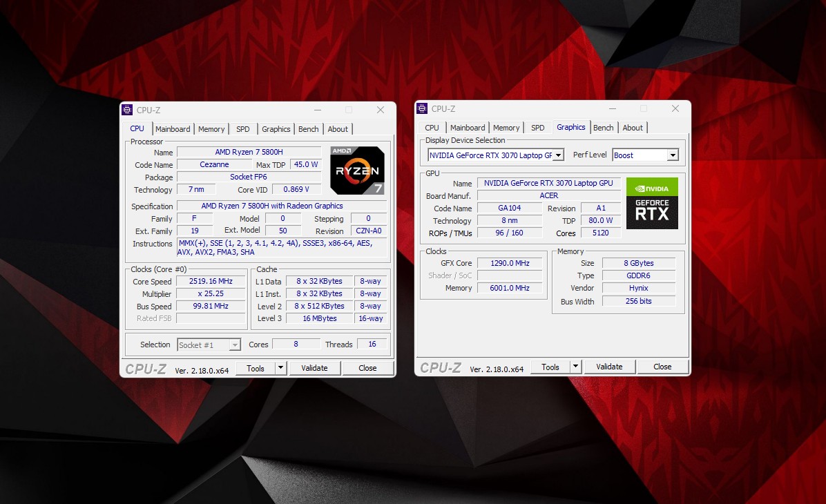Open the Socket #1 selection combo box
Image resolution: width=826 pixels, height=504 pixels.
pyautogui.click(x=209, y=345)
